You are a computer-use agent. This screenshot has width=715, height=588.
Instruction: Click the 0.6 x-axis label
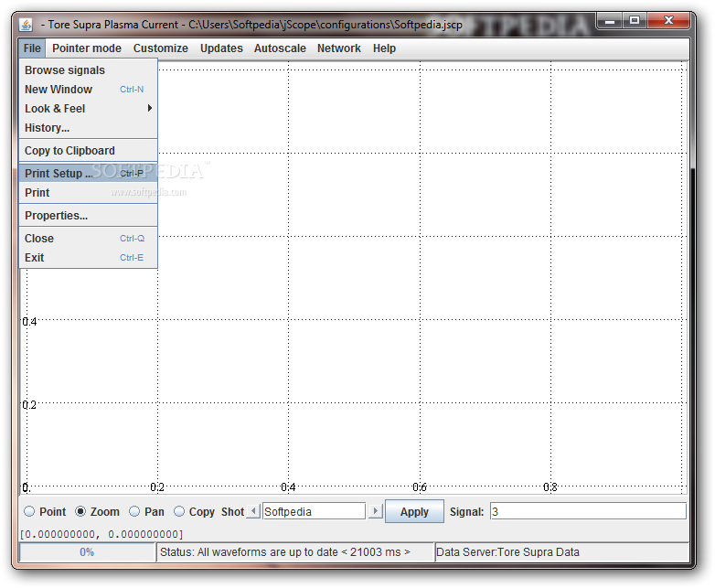(x=420, y=487)
